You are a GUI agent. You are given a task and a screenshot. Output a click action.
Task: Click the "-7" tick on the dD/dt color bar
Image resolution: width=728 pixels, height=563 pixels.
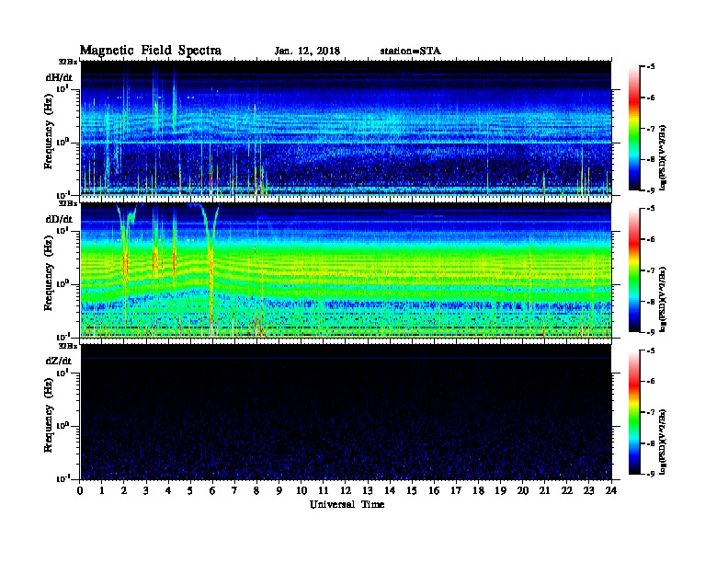pos(651,270)
